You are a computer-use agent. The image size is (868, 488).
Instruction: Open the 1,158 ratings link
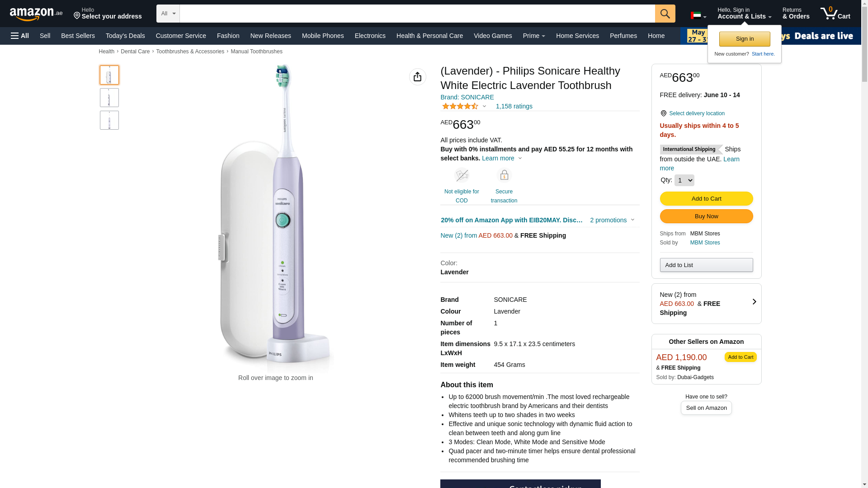pos(514,106)
